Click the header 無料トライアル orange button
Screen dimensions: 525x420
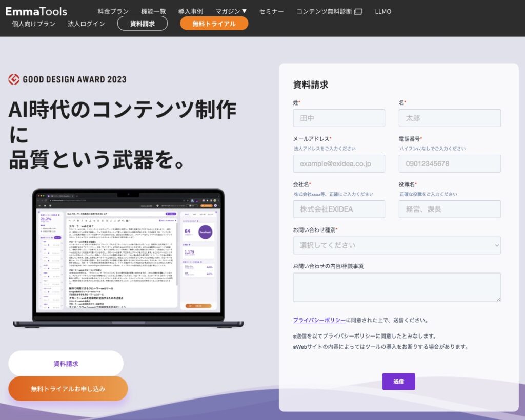point(214,24)
